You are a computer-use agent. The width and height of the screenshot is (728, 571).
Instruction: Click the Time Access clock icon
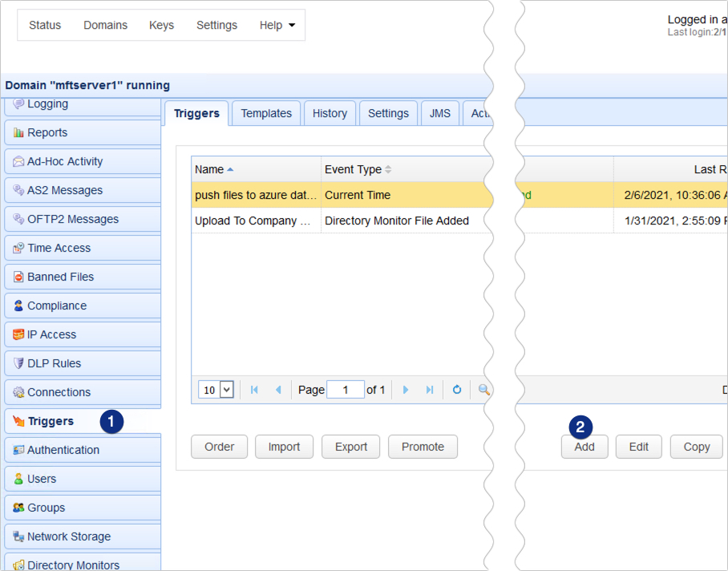tap(18, 248)
